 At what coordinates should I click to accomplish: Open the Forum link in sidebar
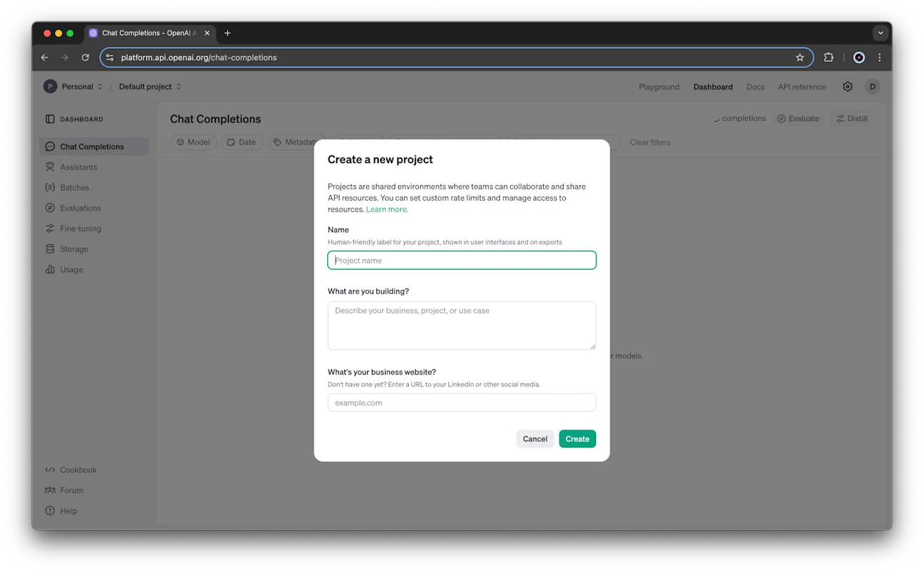[x=64, y=491]
